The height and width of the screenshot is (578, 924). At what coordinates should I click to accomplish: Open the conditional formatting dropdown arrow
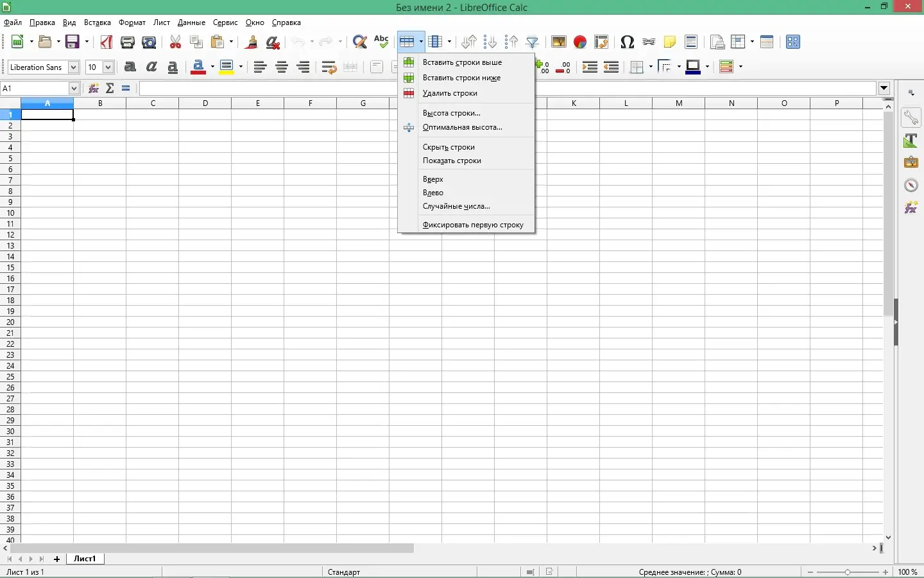point(740,67)
